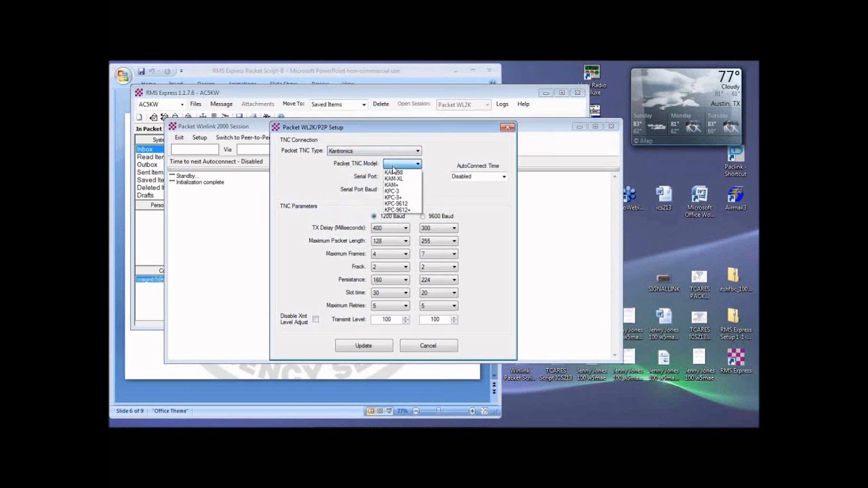Click the Update button
The height and width of the screenshot is (488, 868).
click(363, 346)
